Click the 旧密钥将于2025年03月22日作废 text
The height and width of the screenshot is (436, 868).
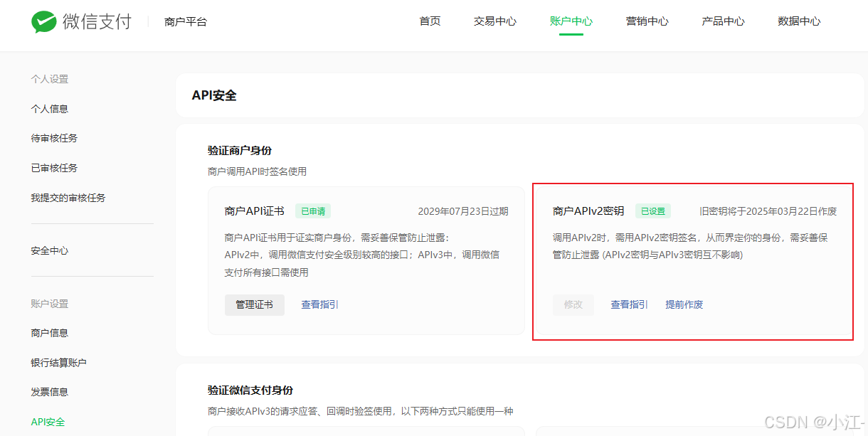768,211
